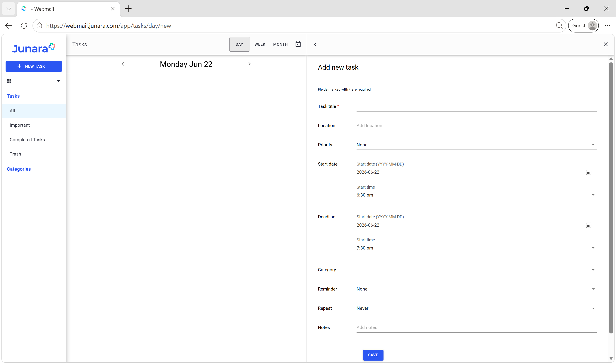Open the apps grid icon in sidebar
This screenshot has height=364, width=616.
coord(9,81)
